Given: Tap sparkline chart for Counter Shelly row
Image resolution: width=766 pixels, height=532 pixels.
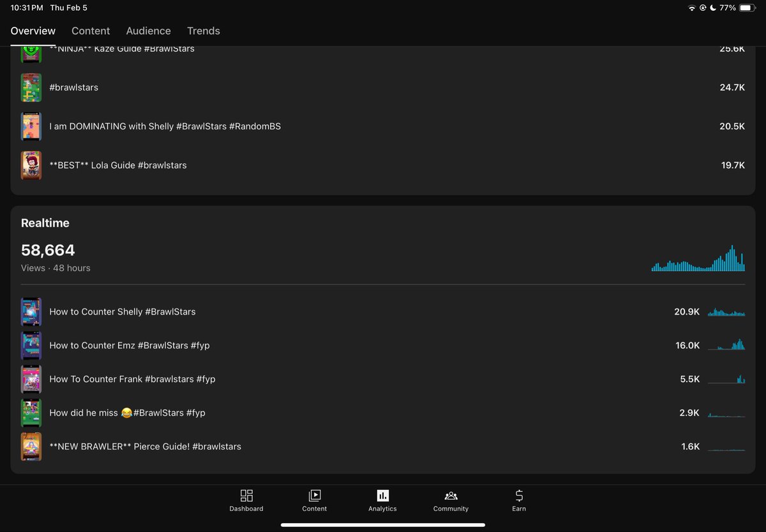Looking at the screenshot, I should click(x=726, y=312).
